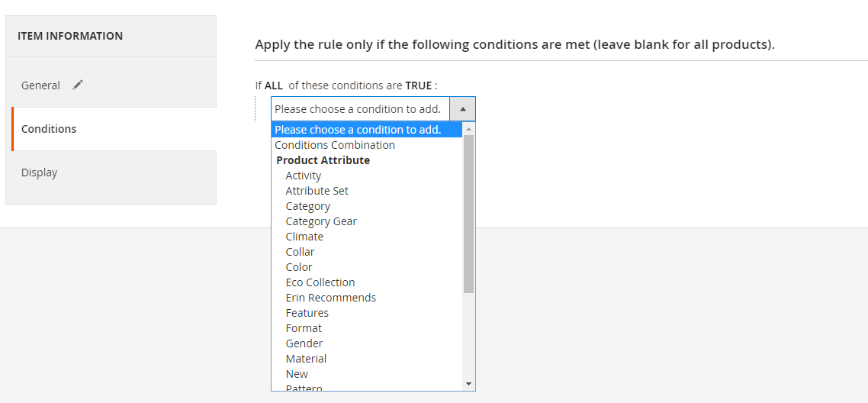Collapse the condition dropdown with its arrow
Screen dimensions: 868x403
coord(462,109)
